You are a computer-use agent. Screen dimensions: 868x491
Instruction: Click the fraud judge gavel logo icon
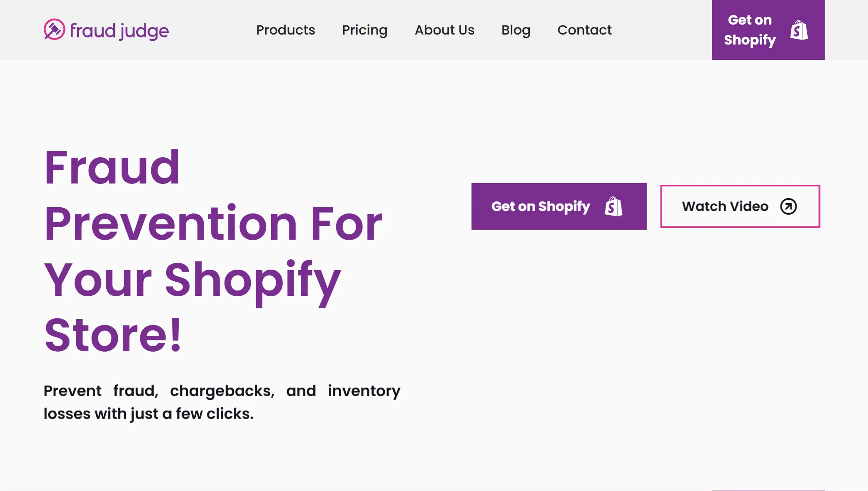pyautogui.click(x=54, y=30)
